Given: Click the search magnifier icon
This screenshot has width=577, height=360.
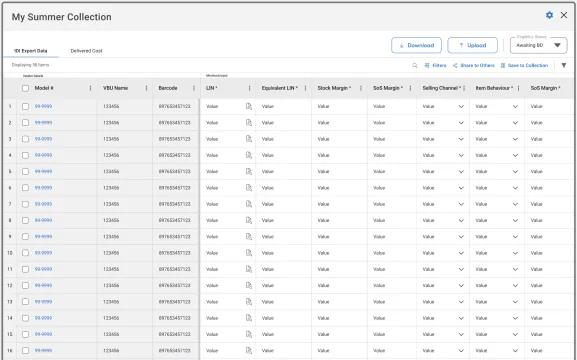Looking at the screenshot, I should [x=415, y=66].
